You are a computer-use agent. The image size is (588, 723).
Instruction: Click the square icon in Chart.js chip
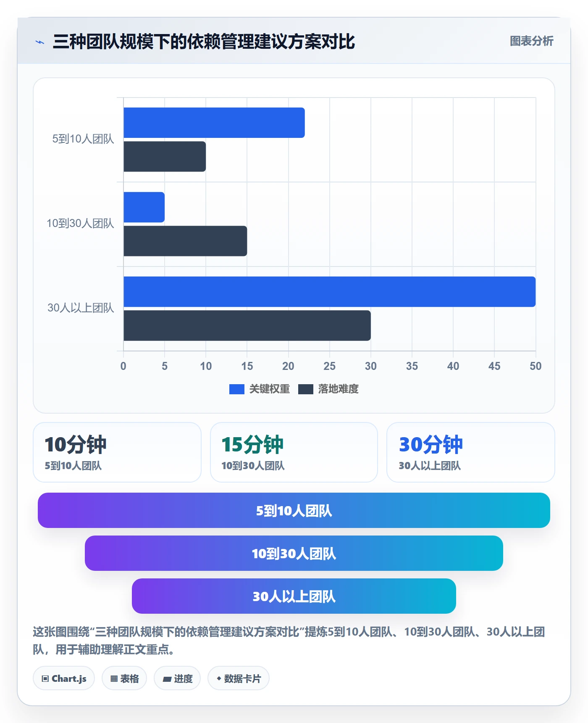(x=45, y=679)
